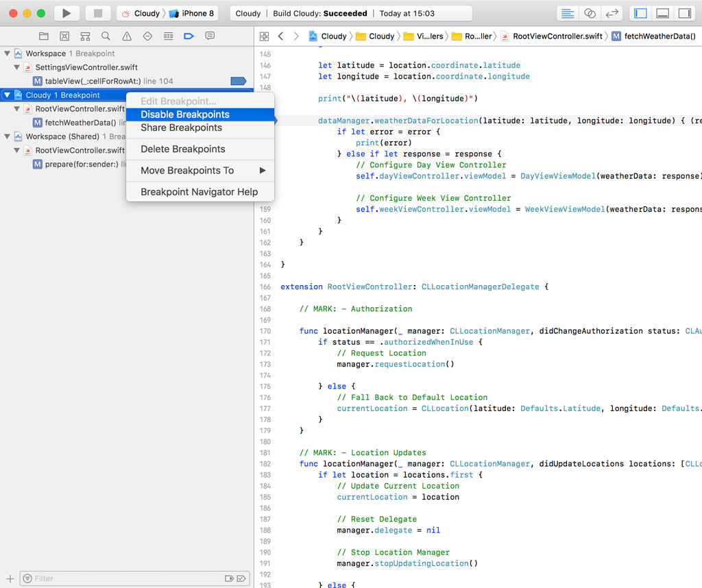Collapse the Cloudy 1 Breakpoint group
The image size is (702, 588).
point(7,95)
